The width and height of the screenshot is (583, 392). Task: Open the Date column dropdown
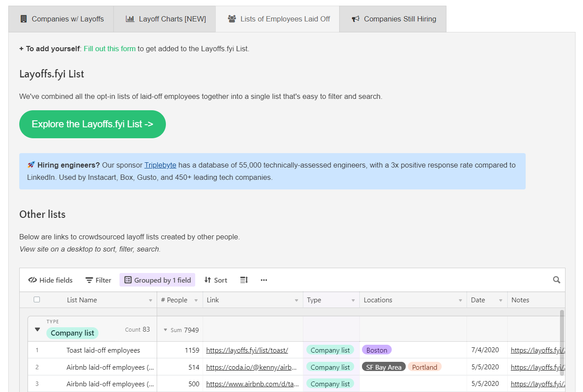click(x=501, y=300)
